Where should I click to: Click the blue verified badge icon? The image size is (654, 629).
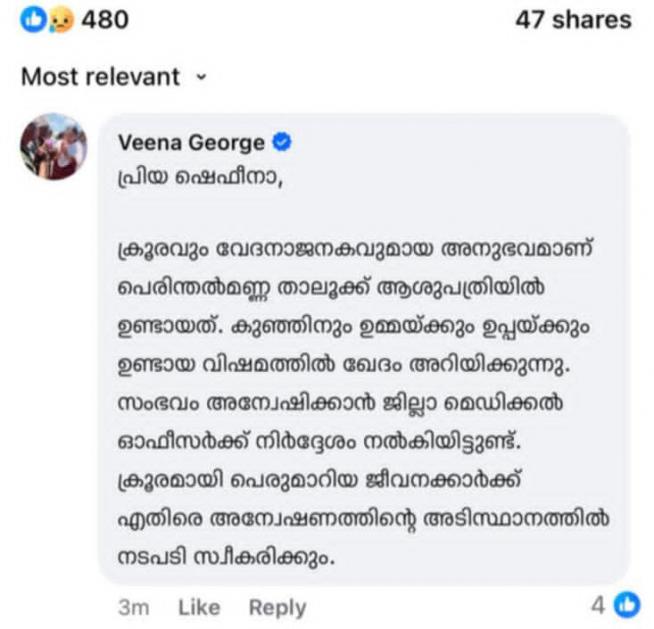tap(282, 142)
